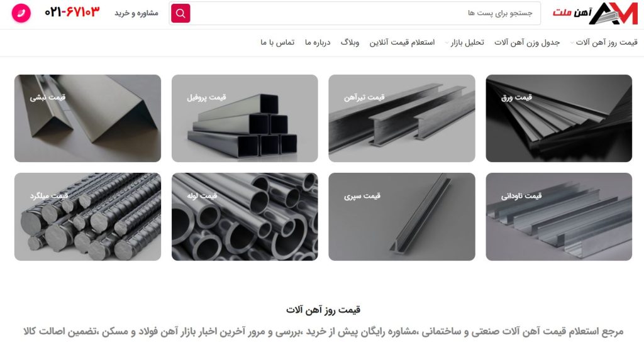Open the قیمت پروفیل profile card
The image size is (644, 348).
click(245, 118)
